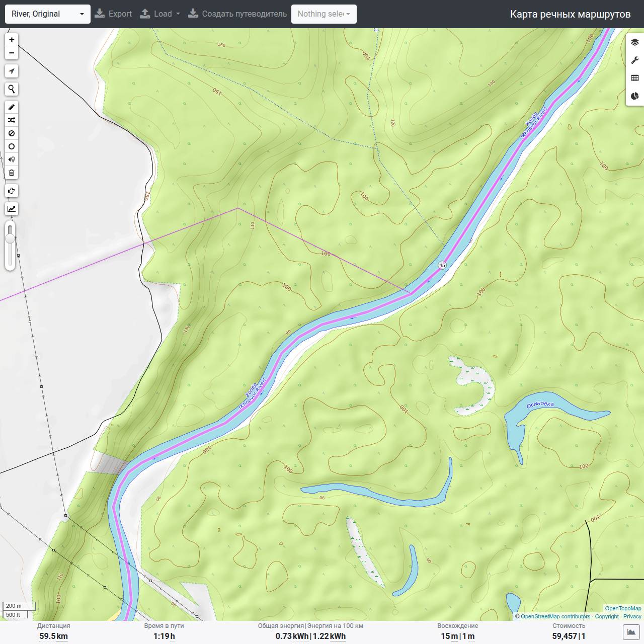Viewport: 644px width, 644px height.
Task: Zoom out of the map
Action: tap(12, 53)
